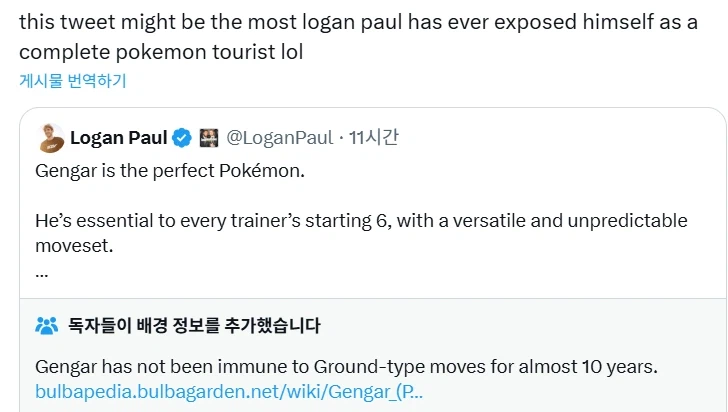
Task: Click the 게시물 번역하기 translate link
Action: point(73,81)
